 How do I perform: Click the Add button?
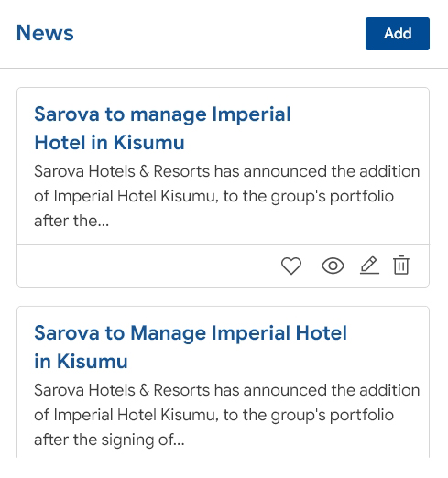398,34
